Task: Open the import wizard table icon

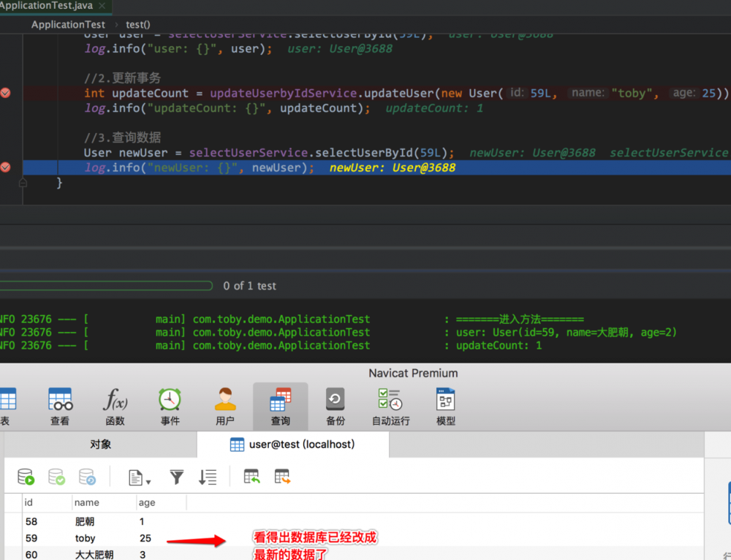Action: click(x=251, y=477)
